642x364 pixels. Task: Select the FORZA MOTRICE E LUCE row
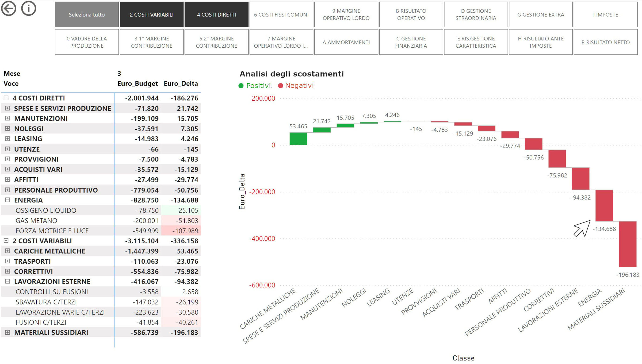click(101, 231)
